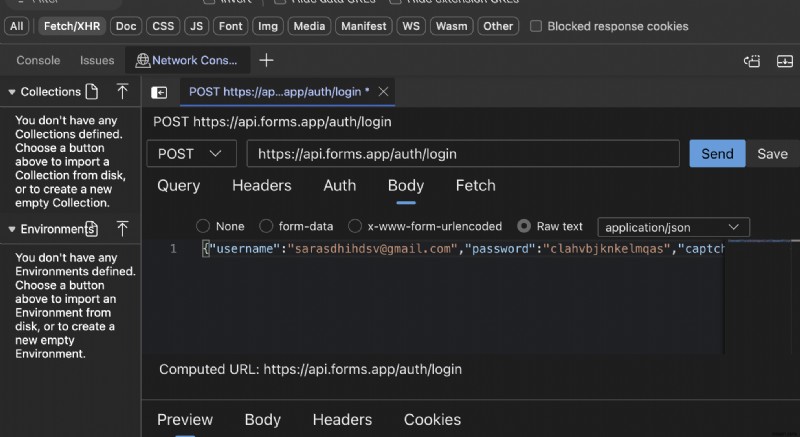This screenshot has height=437, width=800.
Task: Open the POST method dropdown
Action: tap(191, 153)
